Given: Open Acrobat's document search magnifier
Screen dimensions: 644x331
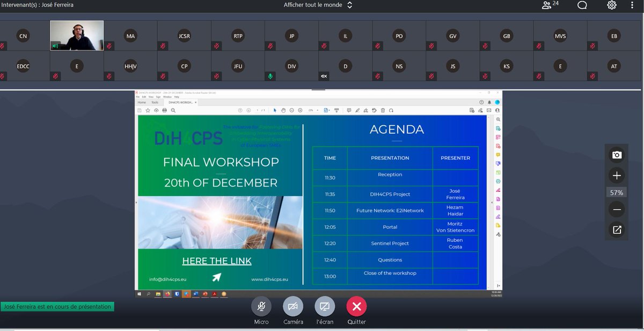Looking at the screenshot, I should [173, 110].
